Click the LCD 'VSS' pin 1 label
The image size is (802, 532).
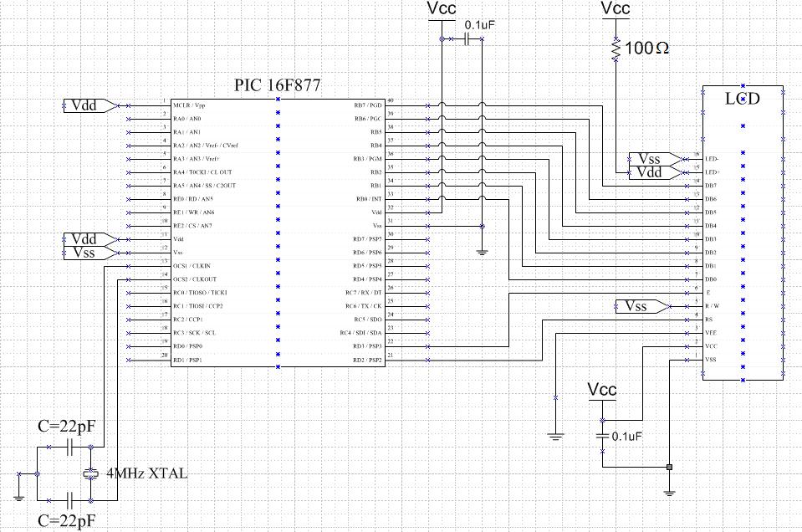[x=711, y=360]
